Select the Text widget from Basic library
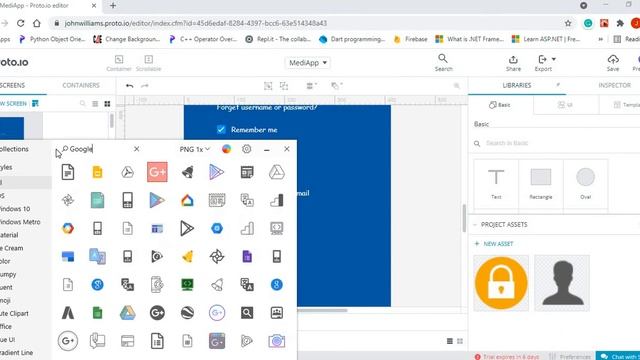The height and width of the screenshot is (360, 640). point(496,184)
